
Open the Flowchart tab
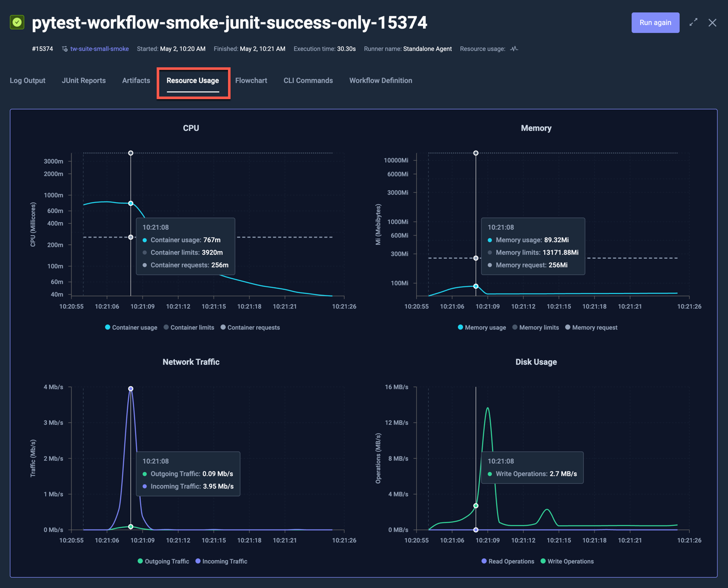251,81
